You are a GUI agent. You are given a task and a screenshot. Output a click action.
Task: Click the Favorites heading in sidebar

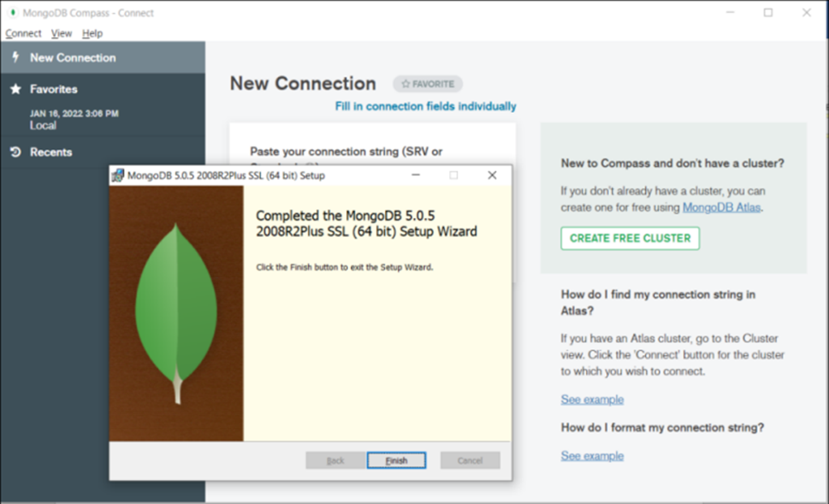(x=53, y=89)
